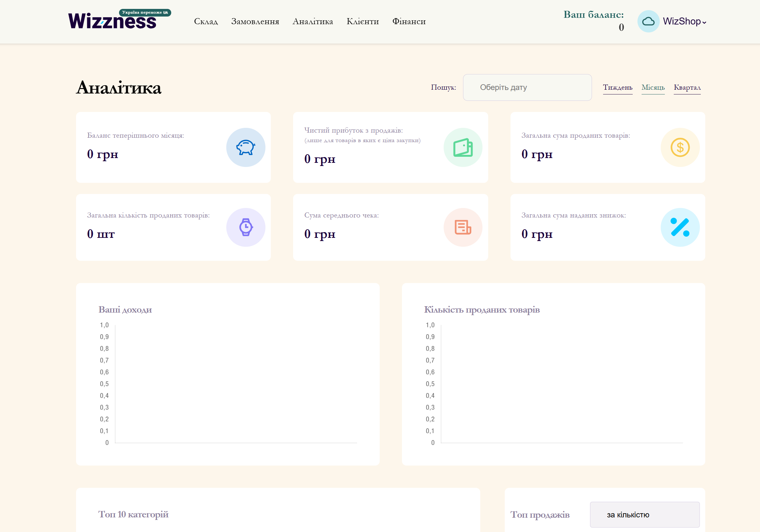Click 'Ваш баланс' in header
Screen dimensions: 760x532
(x=593, y=15)
